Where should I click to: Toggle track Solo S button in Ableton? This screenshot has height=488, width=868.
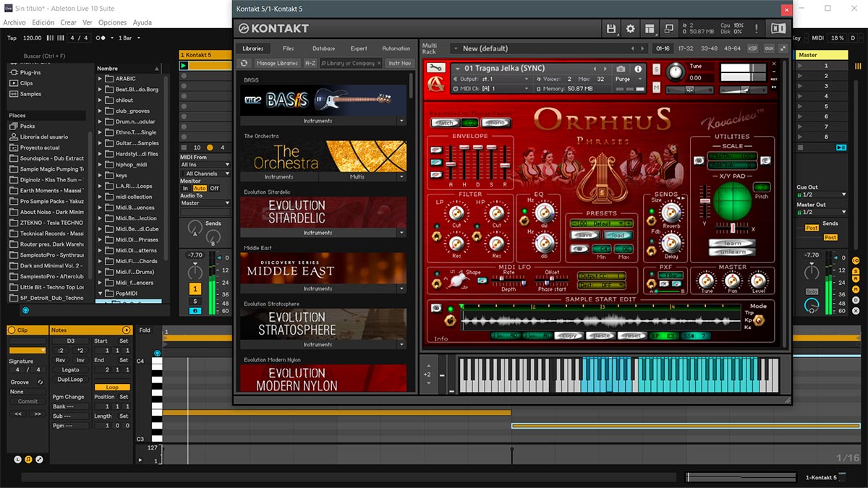(x=195, y=301)
